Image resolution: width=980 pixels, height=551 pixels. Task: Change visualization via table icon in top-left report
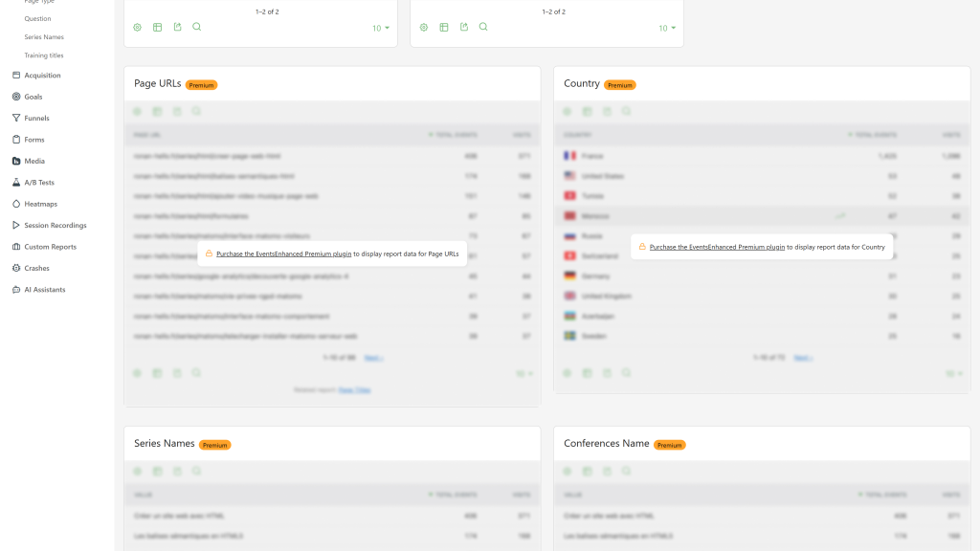coord(158,28)
